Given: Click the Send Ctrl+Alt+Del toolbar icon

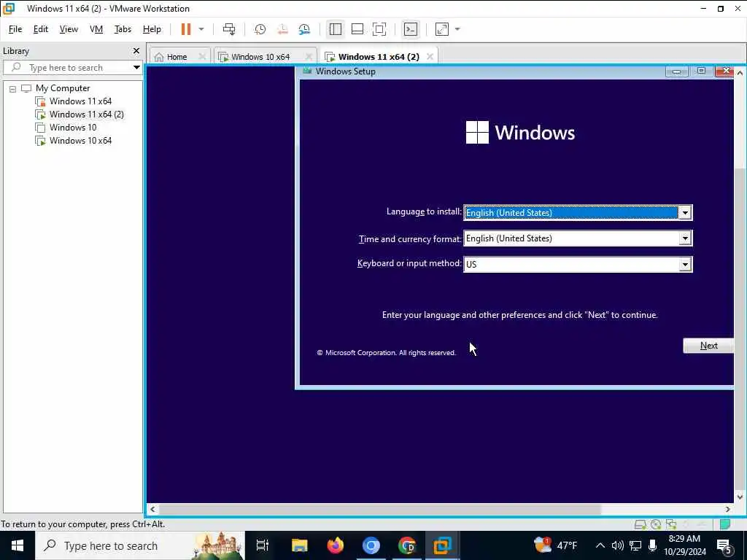Looking at the screenshot, I should click(x=229, y=29).
